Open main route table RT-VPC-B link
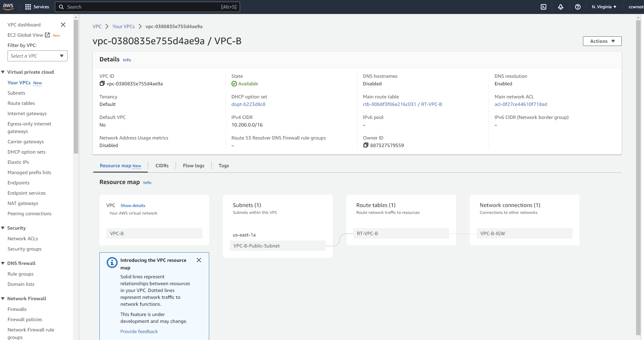Screen dimensions: 644x340 point(402,104)
